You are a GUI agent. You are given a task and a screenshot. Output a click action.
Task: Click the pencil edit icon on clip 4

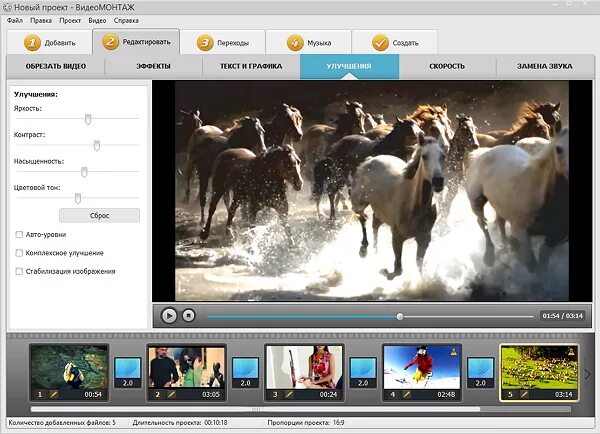click(406, 394)
